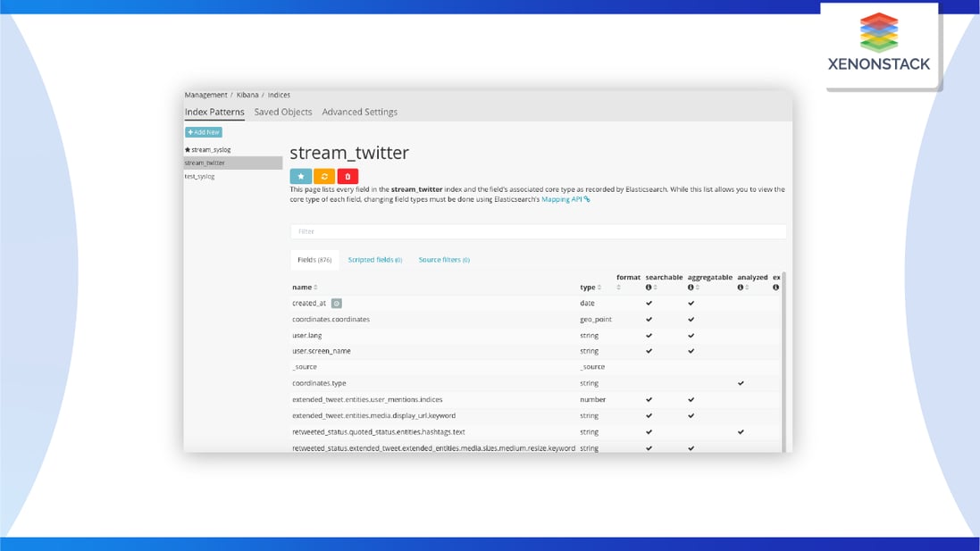Click info icon under analyzed column header
980x551 pixels.
point(741,288)
